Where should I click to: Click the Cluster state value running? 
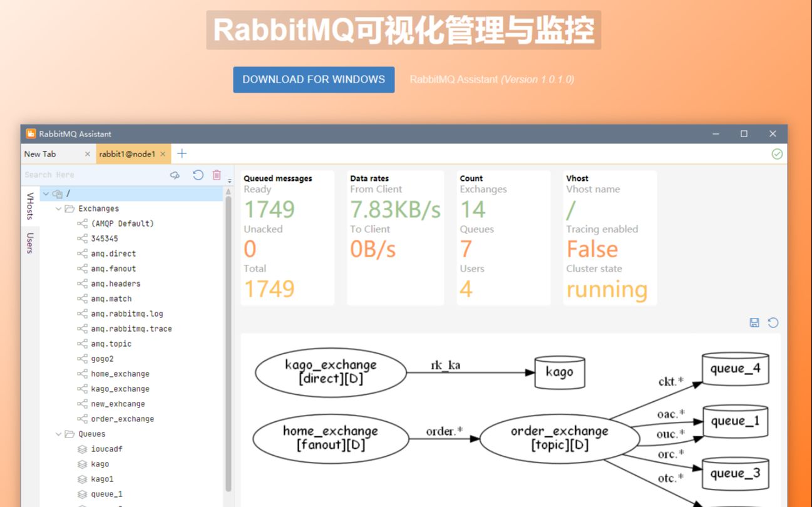click(x=607, y=289)
